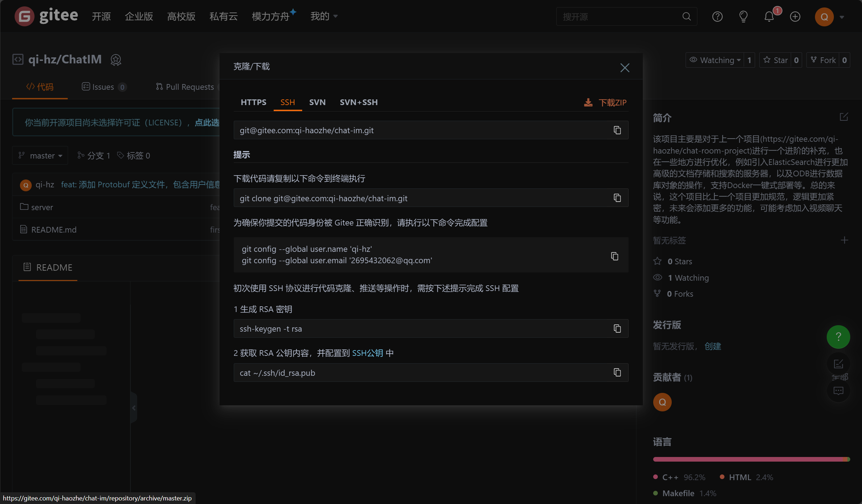Click the 创建 release link
The height and width of the screenshot is (504, 862).
(x=713, y=346)
